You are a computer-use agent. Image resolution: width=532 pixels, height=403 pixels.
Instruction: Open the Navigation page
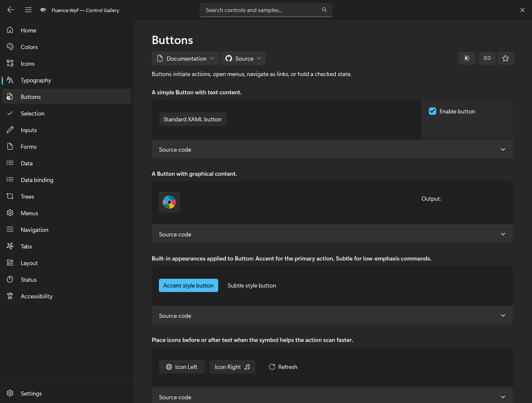(x=66, y=229)
